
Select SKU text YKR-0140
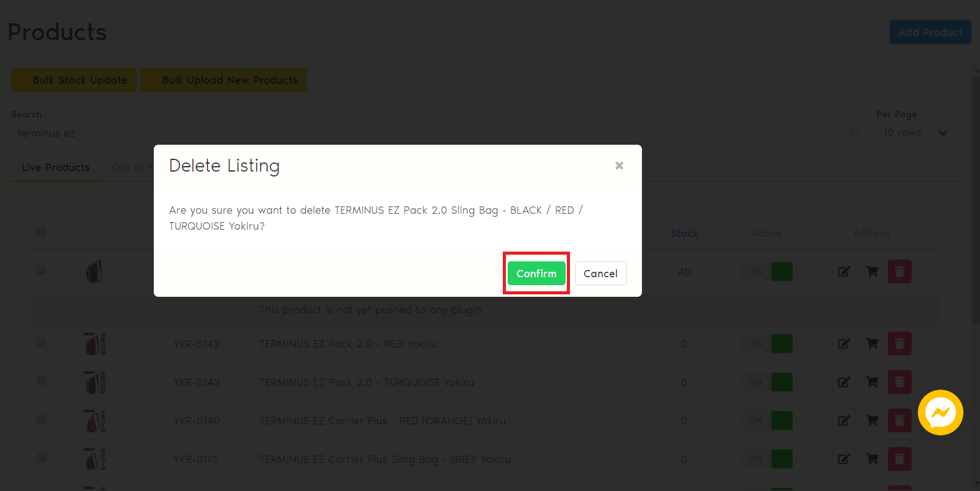point(196,421)
